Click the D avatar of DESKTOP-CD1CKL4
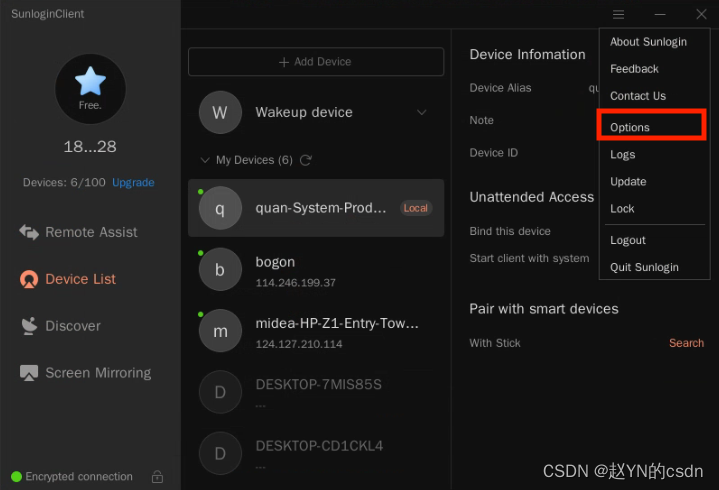Image resolution: width=719 pixels, height=490 pixels. pyautogui.click(x=220, y=454)
